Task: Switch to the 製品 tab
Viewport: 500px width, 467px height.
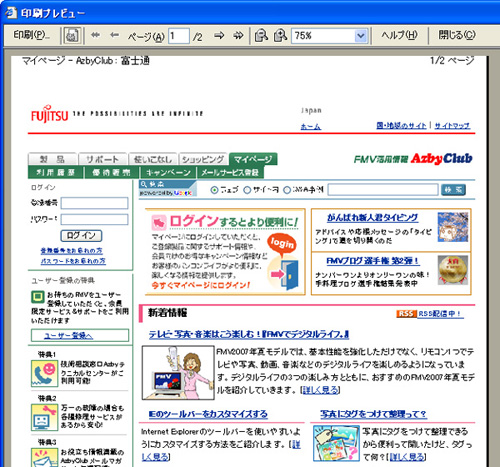Action: [x=53, y=159]
